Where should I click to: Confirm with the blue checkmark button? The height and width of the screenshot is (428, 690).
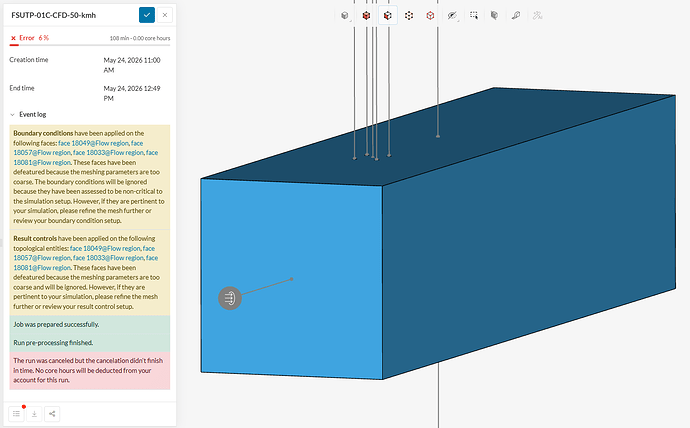[147, 15]
